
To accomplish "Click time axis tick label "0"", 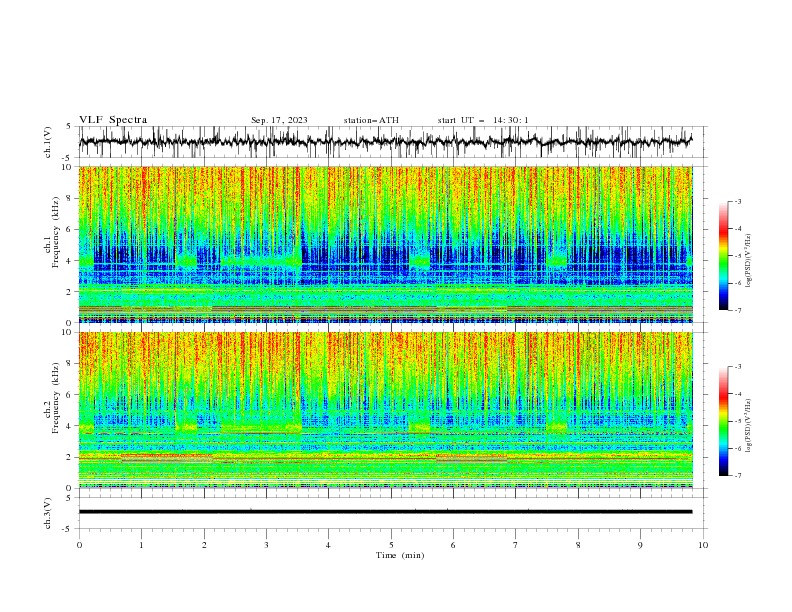I will click(79, 545).
